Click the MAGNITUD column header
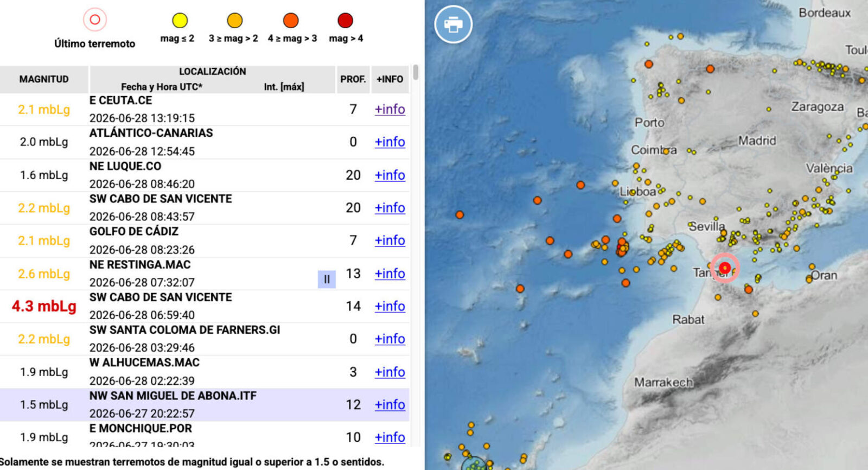This screenshot has height=470, width=868. point(44,79)
